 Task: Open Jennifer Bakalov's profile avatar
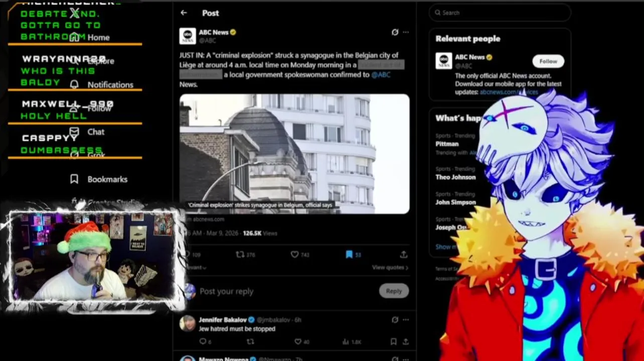188,323
